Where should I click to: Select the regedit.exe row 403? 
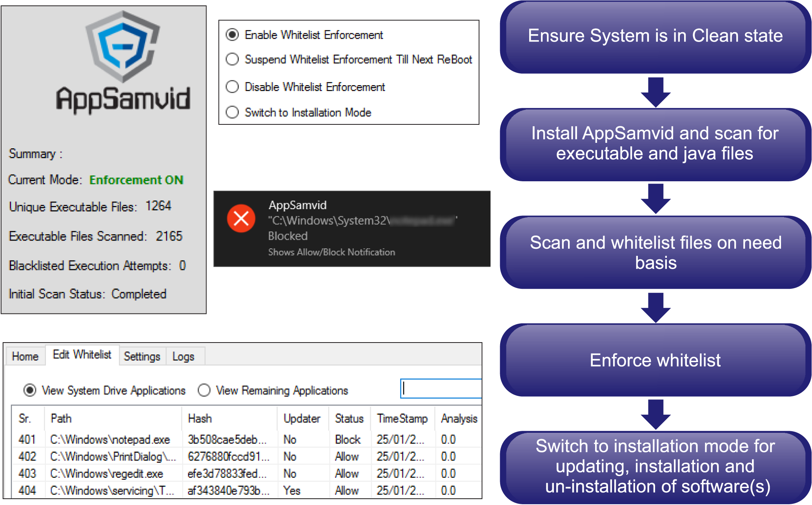coord(107,474)
